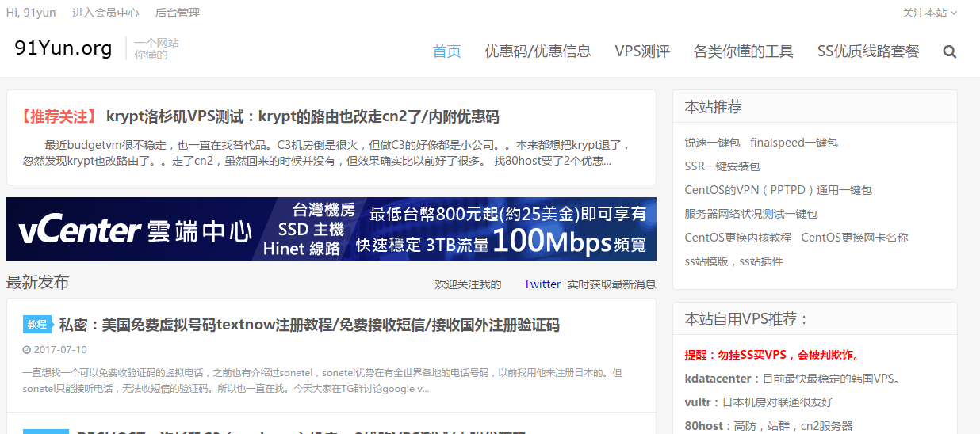Screen dimensions: 980x434
Task: Click the 锐速一键包 sidebar link
Action: [x=712, y=143]
